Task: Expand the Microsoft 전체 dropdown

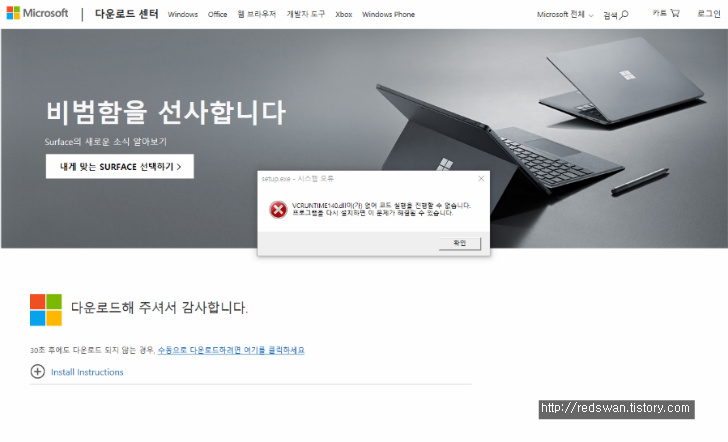Action: (565, 14)
